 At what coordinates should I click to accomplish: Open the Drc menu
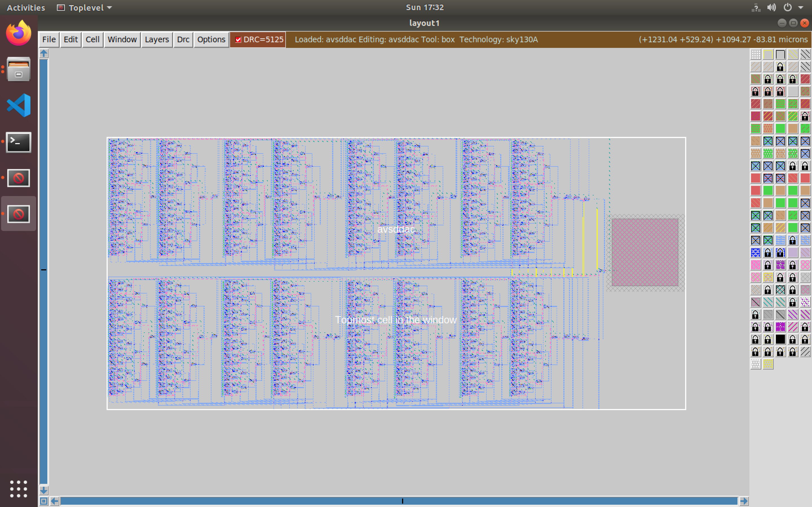pyautogui.click(x=183, y=39)
